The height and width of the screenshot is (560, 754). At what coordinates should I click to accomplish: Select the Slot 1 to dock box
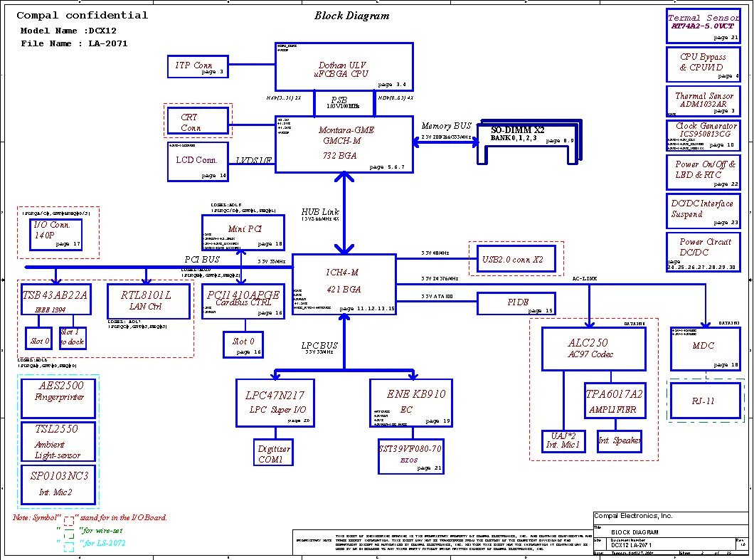pyautogui.click(x=73, y=338)
